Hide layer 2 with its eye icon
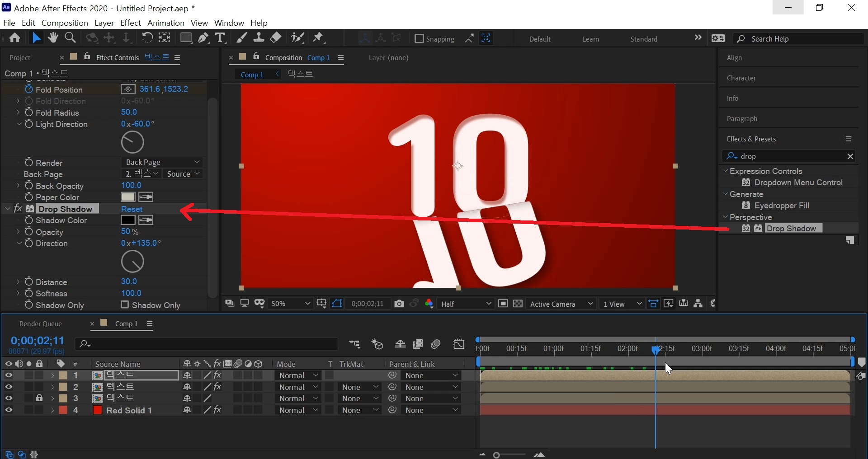Screen dimensions: 868x459 (9, 387)
